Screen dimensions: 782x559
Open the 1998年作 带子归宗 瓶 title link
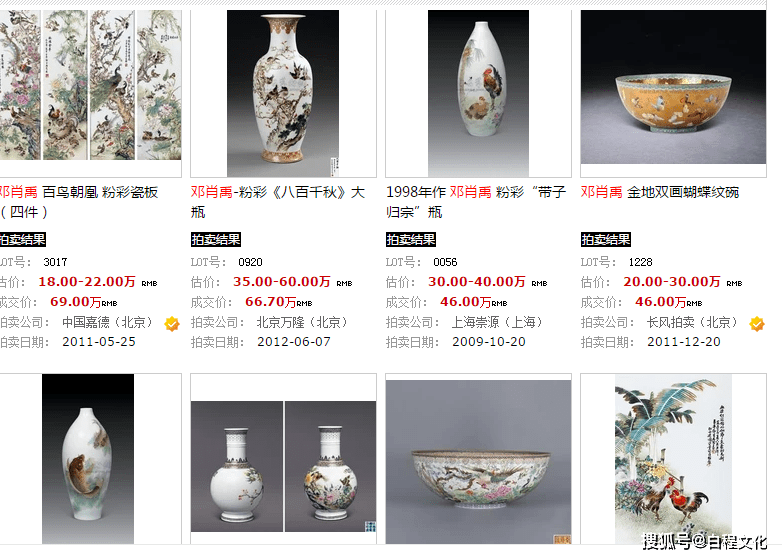(x=476, y=202)
